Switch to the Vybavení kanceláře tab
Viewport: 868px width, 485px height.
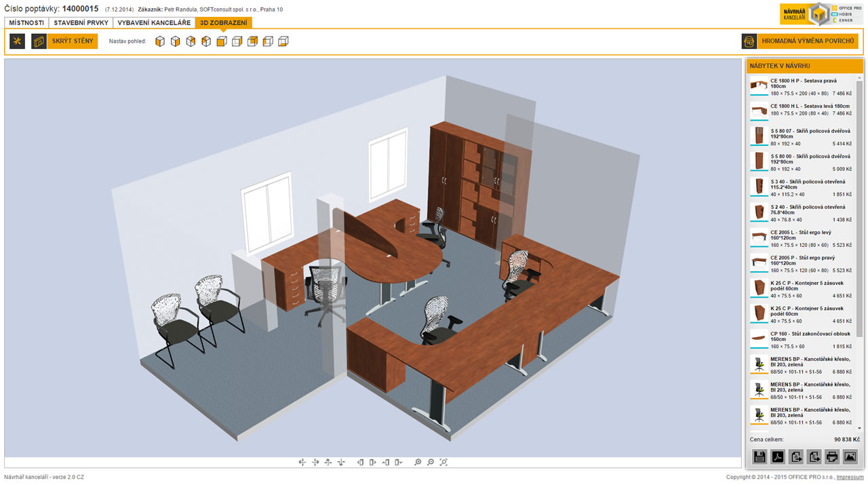coord(154,23)
